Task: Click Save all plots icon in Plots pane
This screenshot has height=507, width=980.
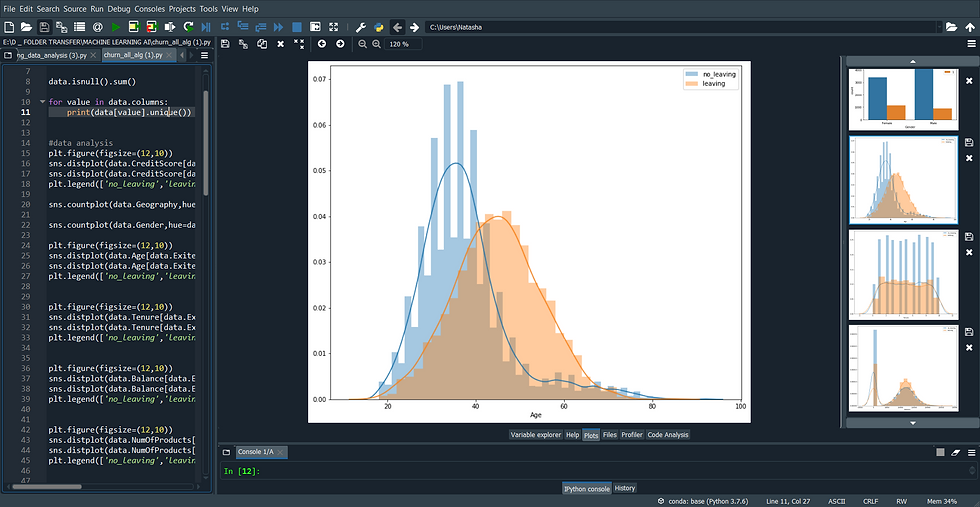Action: 243,44
